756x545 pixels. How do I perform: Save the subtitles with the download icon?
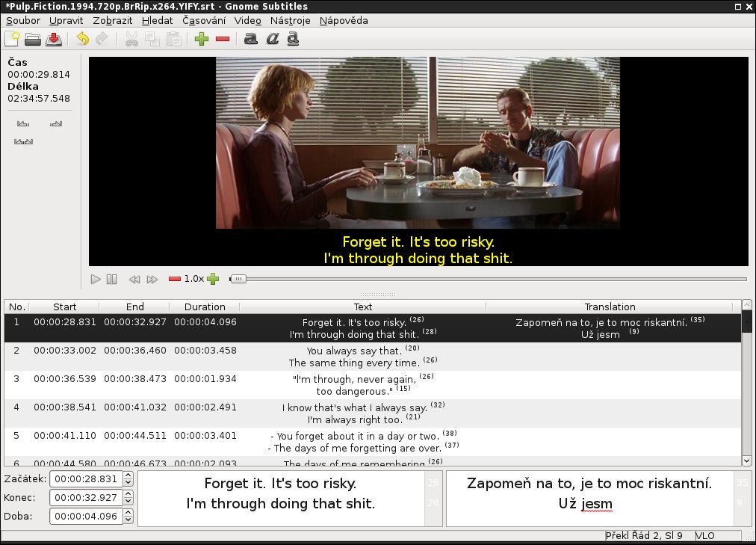point(54,40)
